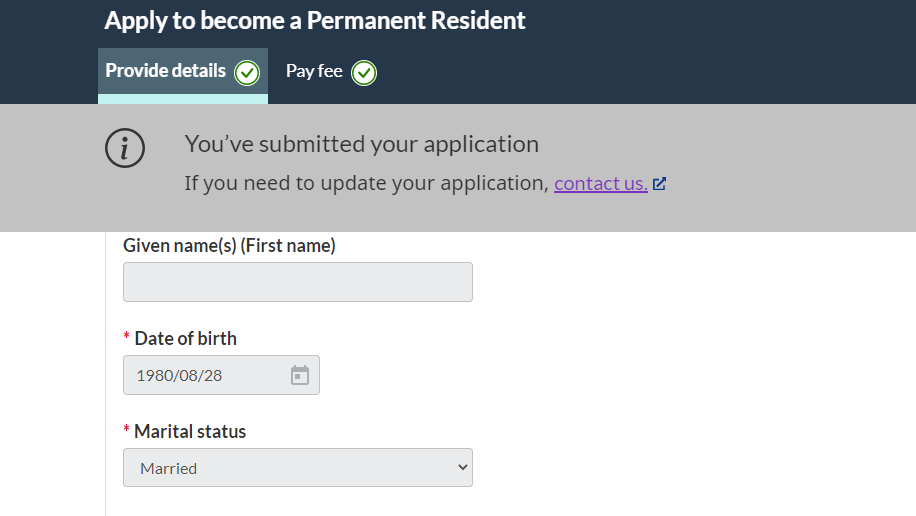Screen dimensions: 916x516
Task: Switch to the Pay fee tab
Action: (314, 72)
